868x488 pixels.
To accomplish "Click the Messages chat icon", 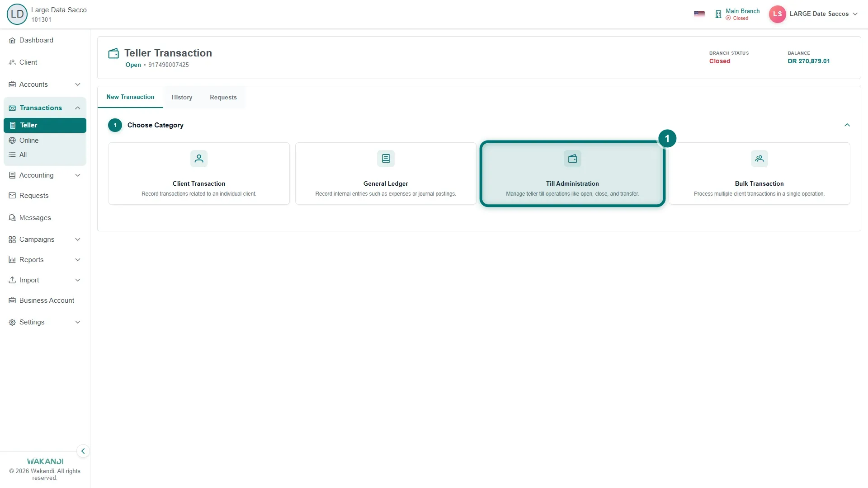I will (12, 218).
